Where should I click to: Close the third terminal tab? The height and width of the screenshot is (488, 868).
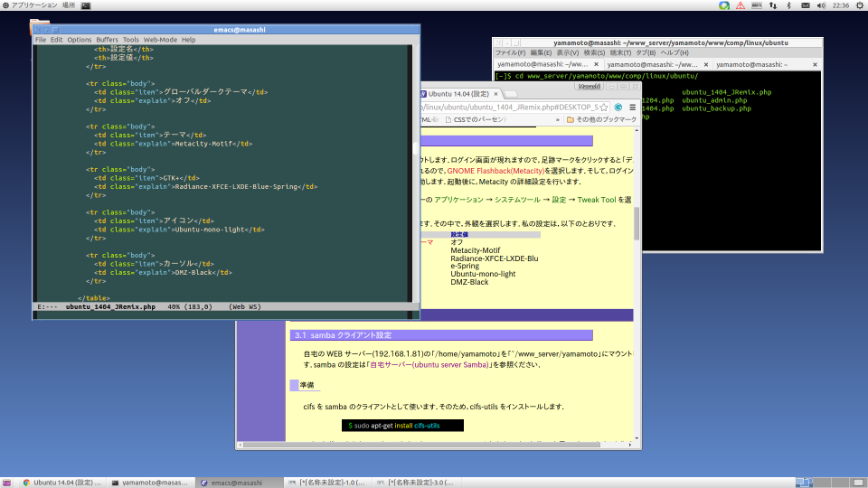click(x=815, y=65)
